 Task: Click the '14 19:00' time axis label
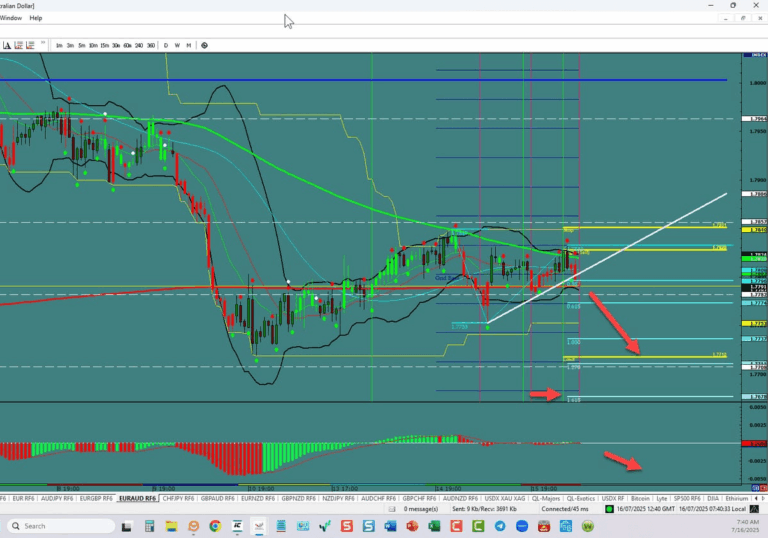(x=448, y=489)
